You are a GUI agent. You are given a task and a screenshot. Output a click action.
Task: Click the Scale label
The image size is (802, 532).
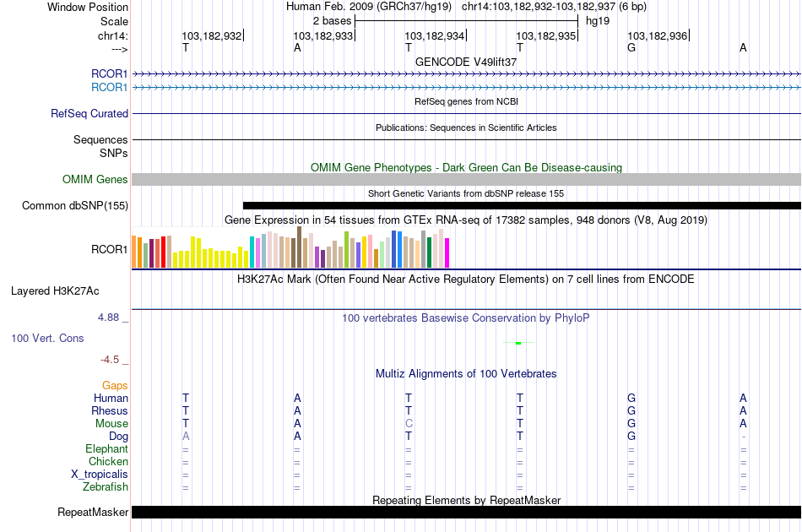(x=114, y=21)
